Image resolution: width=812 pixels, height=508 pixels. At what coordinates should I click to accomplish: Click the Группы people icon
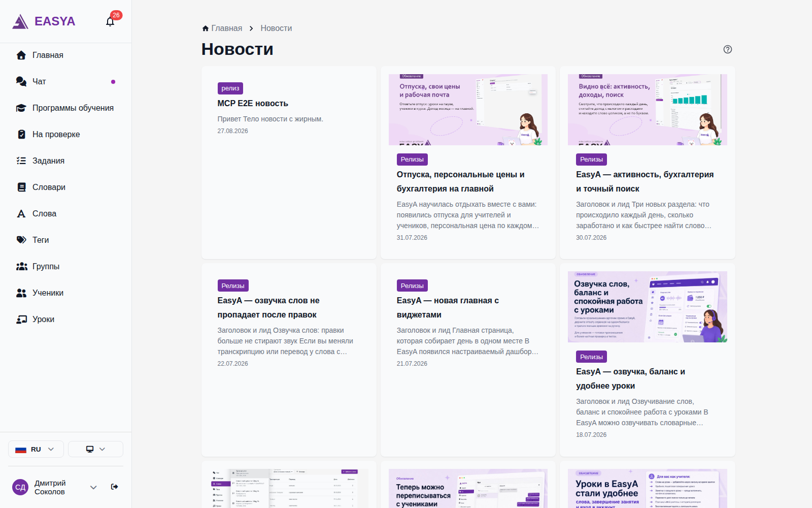[x=21, y=266]
